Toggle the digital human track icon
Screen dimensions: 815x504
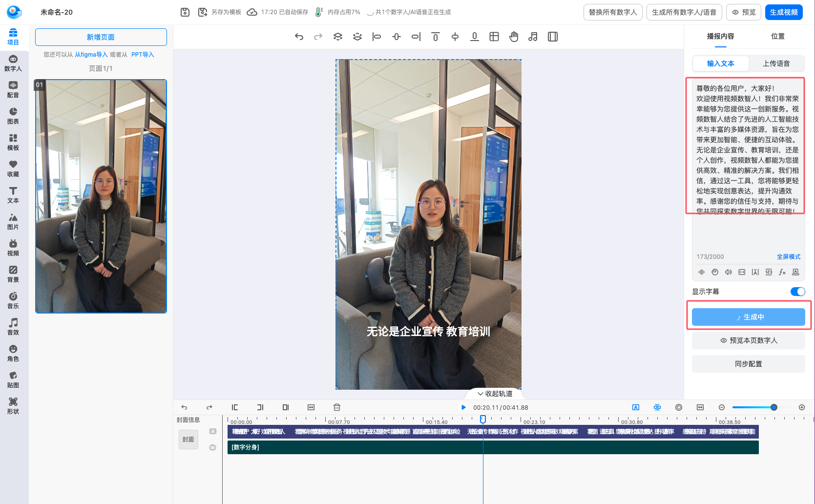click(213, 447)
